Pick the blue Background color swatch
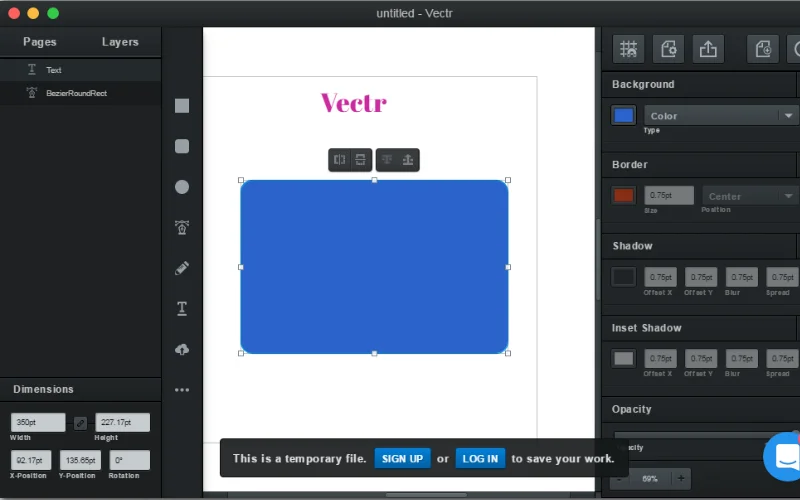Viewport: 800px width, 500px height. click(x=623, y=115)
